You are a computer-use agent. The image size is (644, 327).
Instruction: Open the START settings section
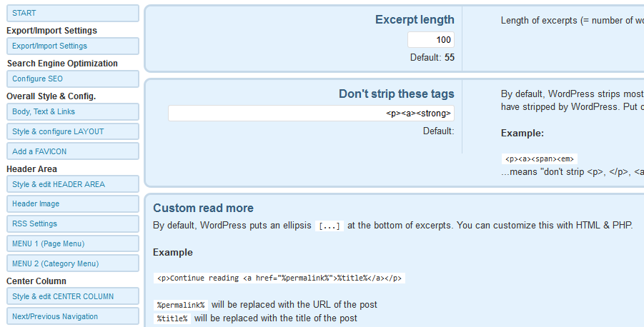pyautogui.click(x=73, y=13)
